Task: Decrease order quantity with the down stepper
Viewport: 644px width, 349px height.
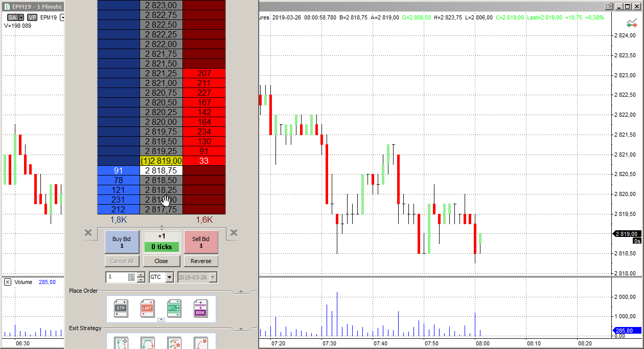Action: 141,279
